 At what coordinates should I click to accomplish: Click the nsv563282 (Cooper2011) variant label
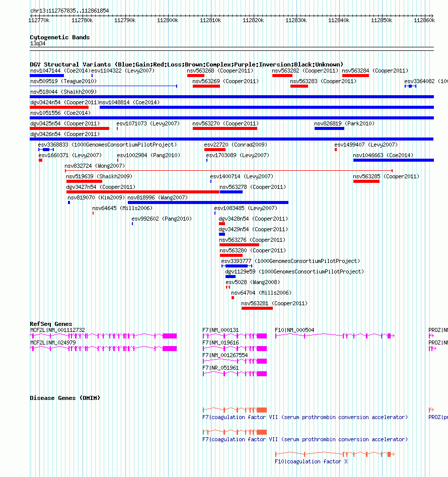[x=305, y=71]
